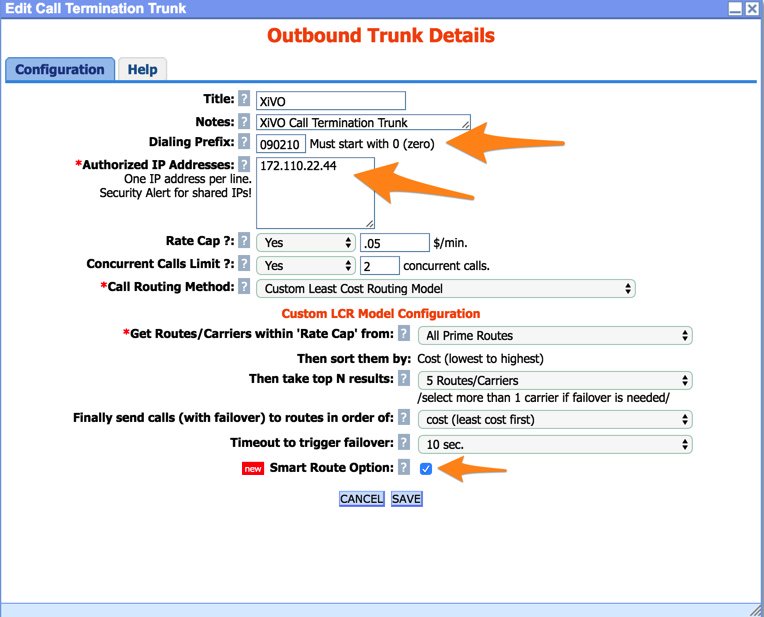The width and height of the screenshot is (764, 617).
Task: Open help icon for top N results
Action: (x=403, y=378)
